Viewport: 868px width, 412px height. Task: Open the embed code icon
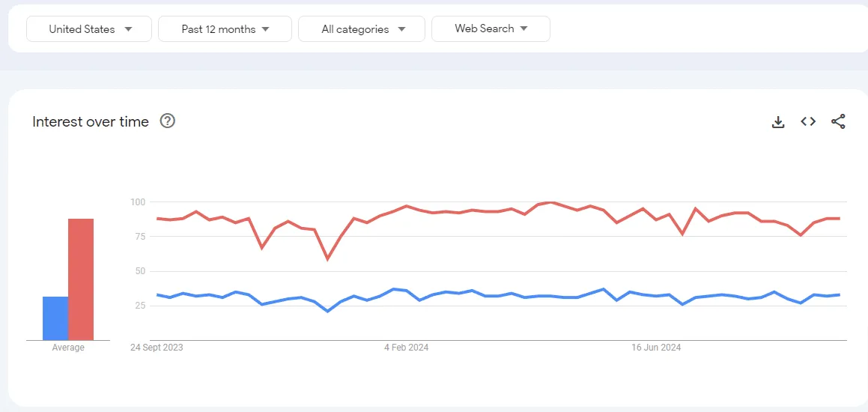[808, 121]
